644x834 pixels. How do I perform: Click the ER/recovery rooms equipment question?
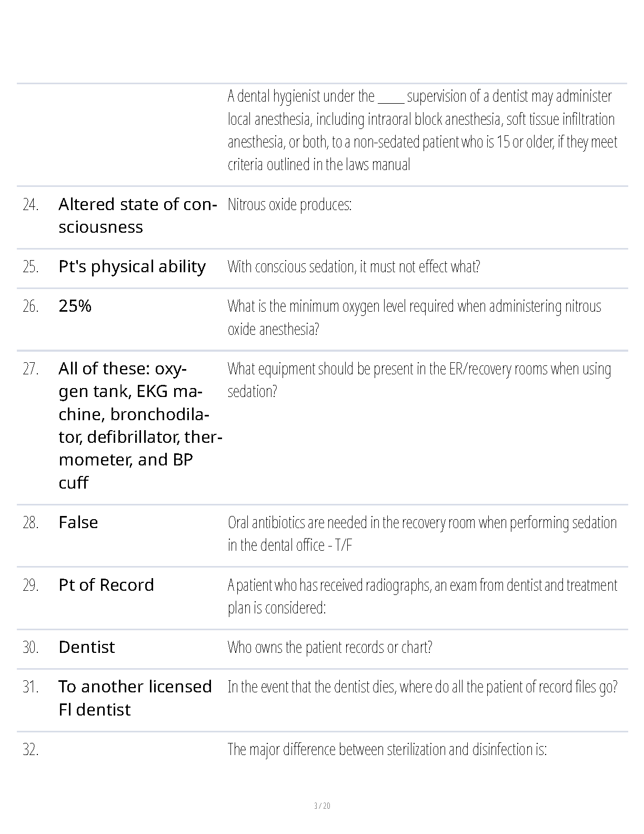click(x=419, y=380)
